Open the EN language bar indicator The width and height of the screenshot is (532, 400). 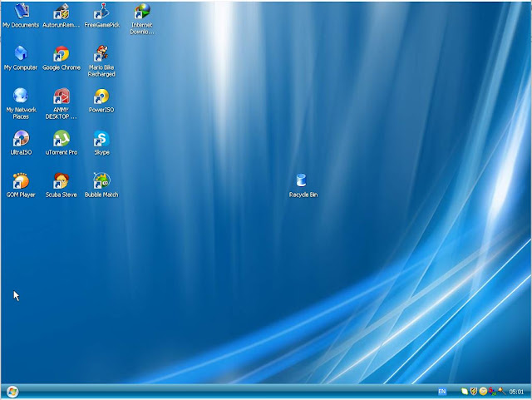[x=441, y=392]
